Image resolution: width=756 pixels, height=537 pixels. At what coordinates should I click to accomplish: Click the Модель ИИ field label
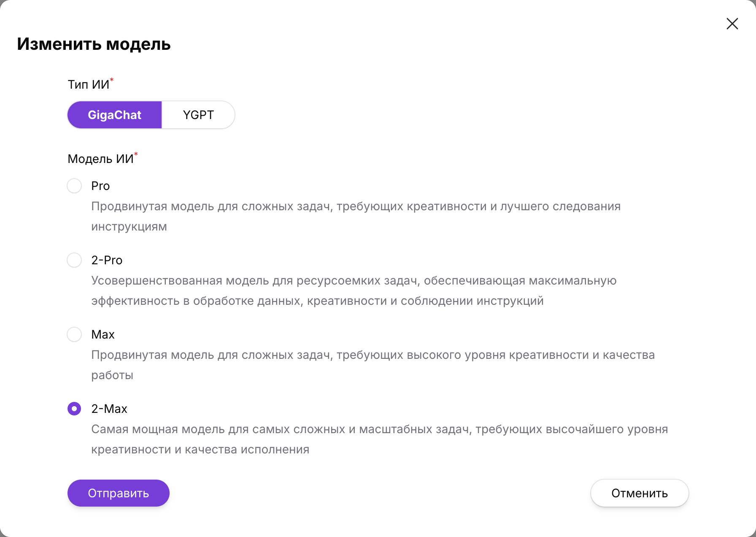100,159
